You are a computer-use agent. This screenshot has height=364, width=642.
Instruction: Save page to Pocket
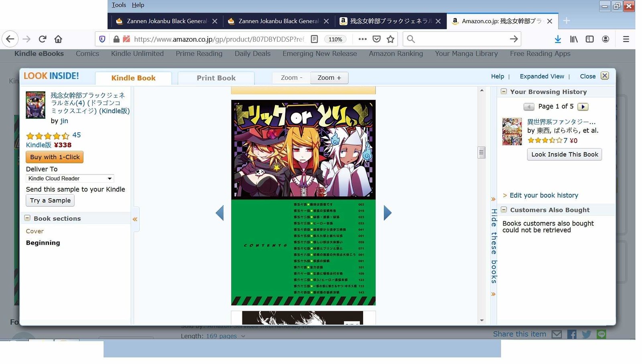[x=376, y=39]
